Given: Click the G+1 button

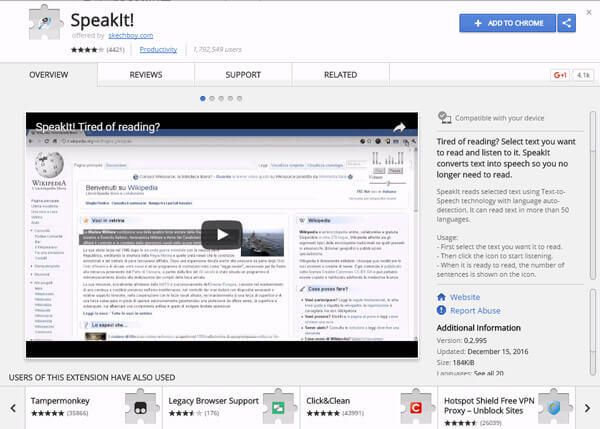Looking at the screenshot, I should click(x=560, y=75).
